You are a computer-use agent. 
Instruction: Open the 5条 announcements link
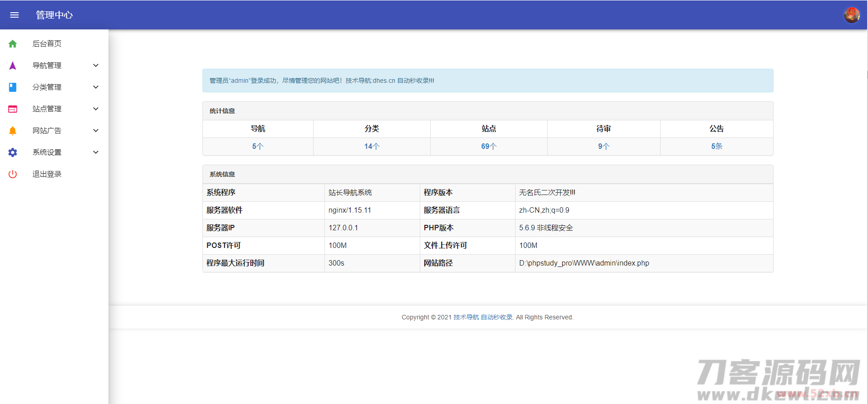click(717, 147)
